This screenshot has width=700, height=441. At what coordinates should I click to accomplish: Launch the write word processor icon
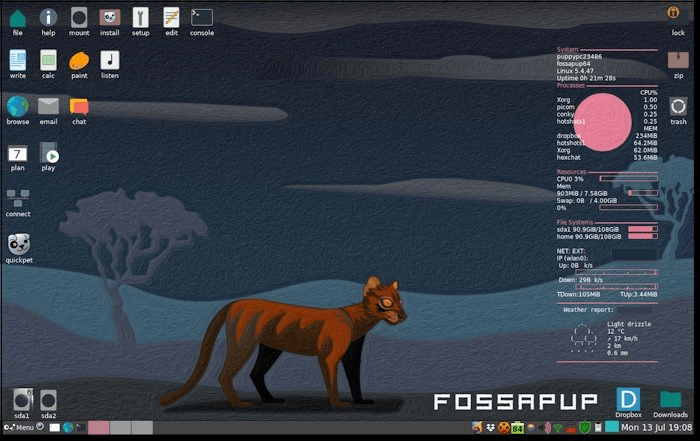pyautogui.click(x=17, y=60)
